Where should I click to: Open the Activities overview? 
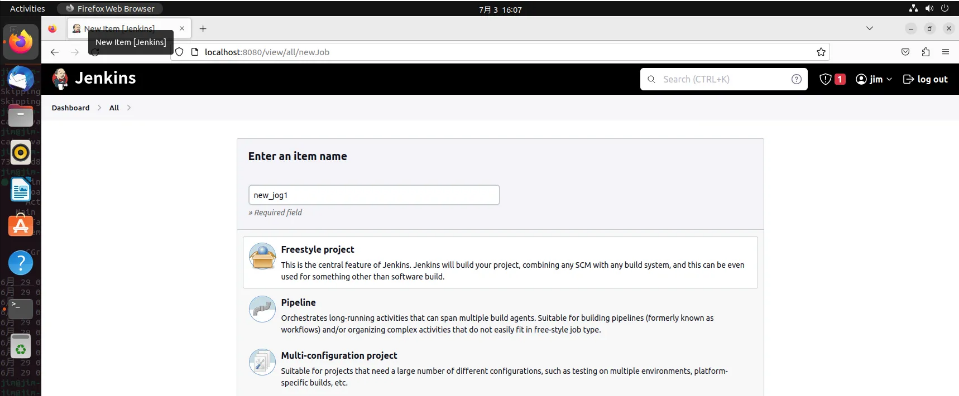pyautogui.click(x=27, y=9)
